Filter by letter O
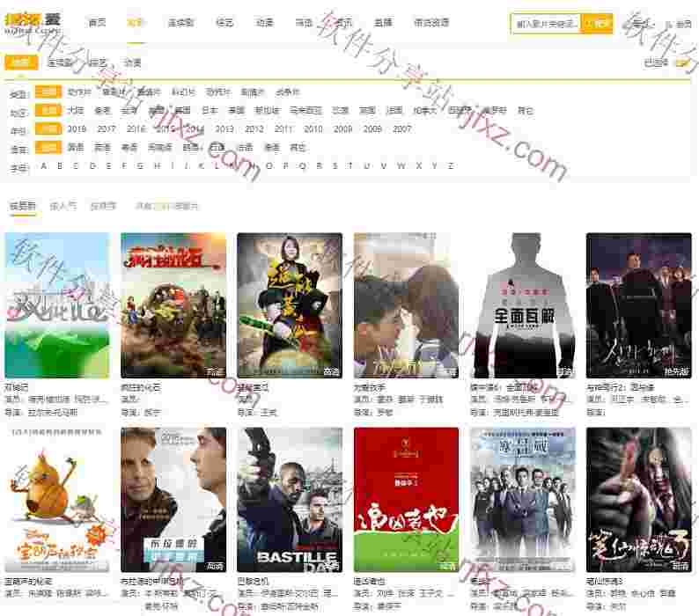Image resolution: width=699 pixels, height=616 pixels. [x=269, y=165]
